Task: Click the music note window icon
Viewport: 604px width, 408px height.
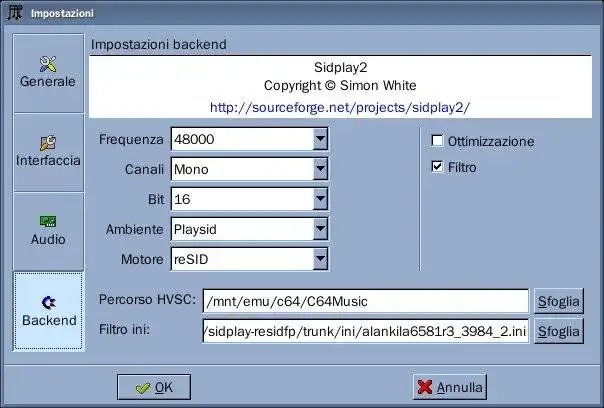Action: (x=15, y=13)
